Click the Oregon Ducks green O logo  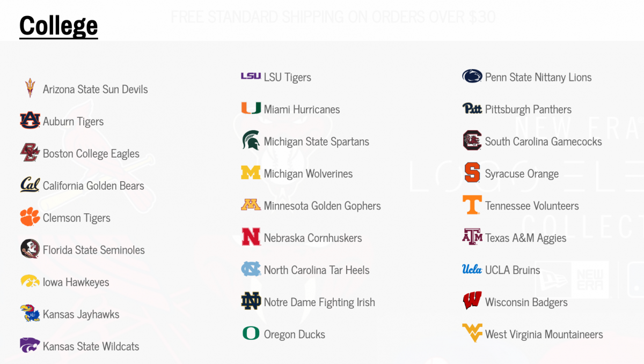251,333
